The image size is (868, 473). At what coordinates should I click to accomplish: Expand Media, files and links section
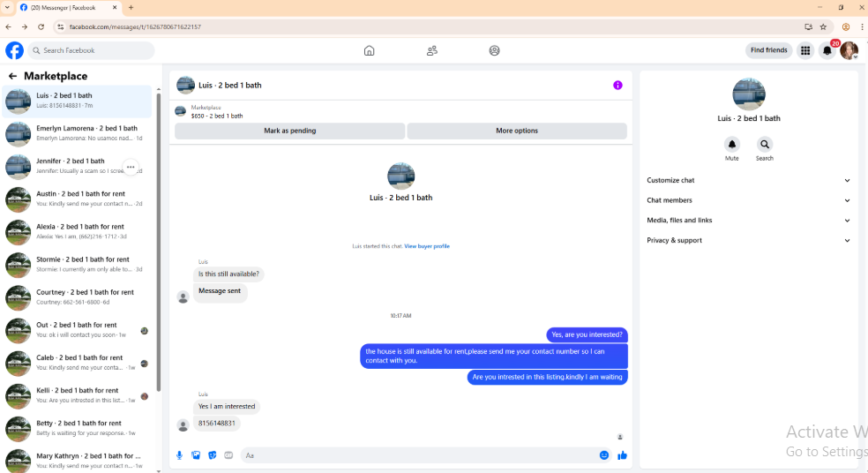748,221
